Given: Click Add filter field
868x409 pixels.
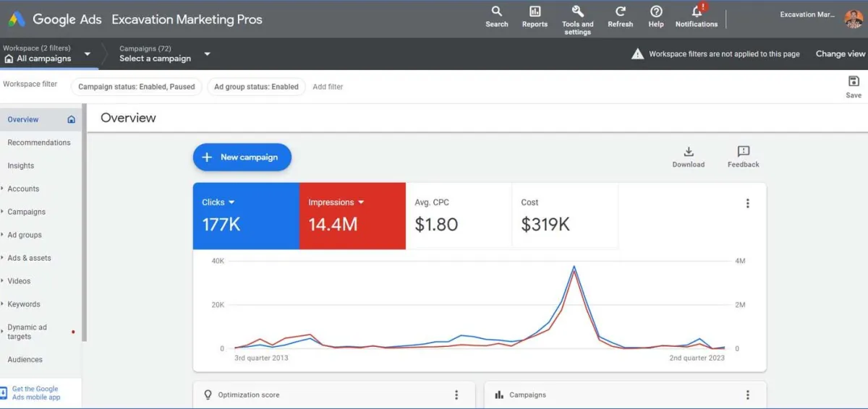Looking at the screenshot, I should (x=328, y=87).
